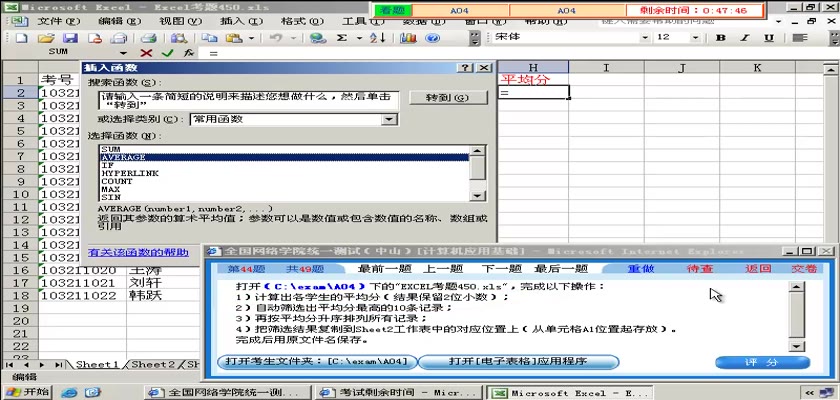Cancel the formula entry with the red X
Image resolution: width=840 pixels, height=400 pixels.
(146, 53)
